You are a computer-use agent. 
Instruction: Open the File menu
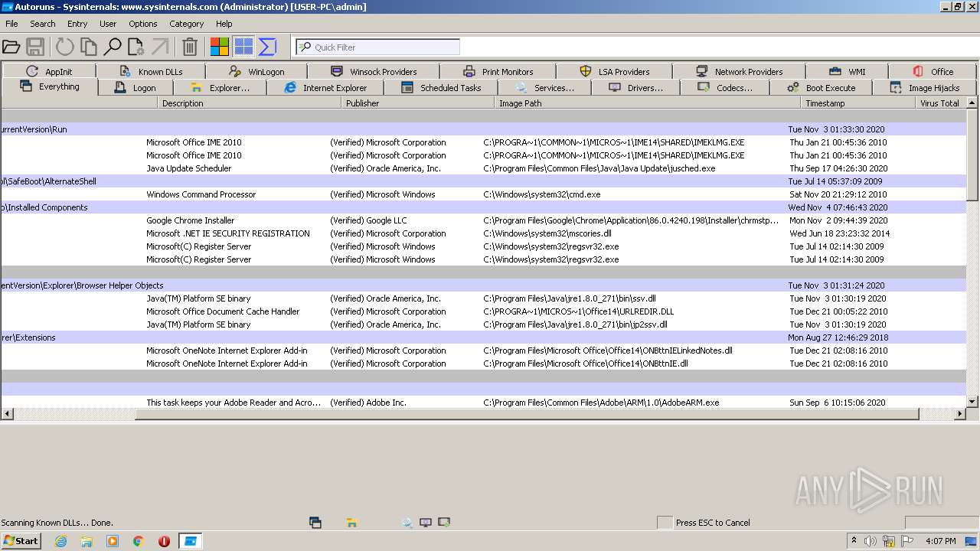click(11, 24)
